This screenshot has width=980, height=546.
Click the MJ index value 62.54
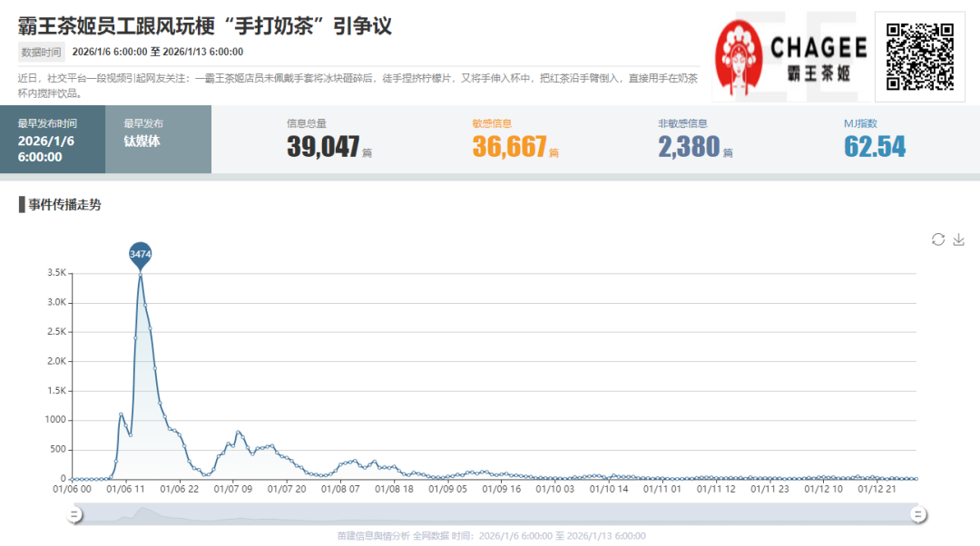coord(875,147)
